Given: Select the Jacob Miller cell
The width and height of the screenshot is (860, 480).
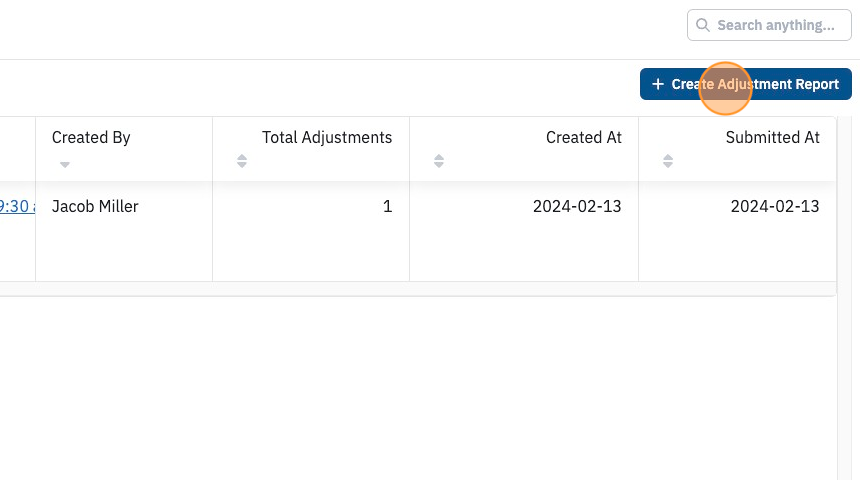Looking at the screenshot, I should pyautogui.click(x=124, y=231).
